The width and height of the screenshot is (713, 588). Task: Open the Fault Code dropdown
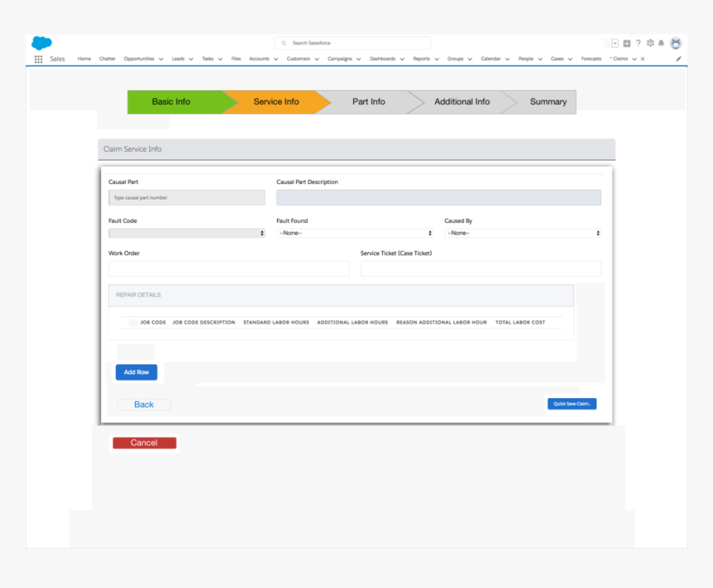pos(187,233)
